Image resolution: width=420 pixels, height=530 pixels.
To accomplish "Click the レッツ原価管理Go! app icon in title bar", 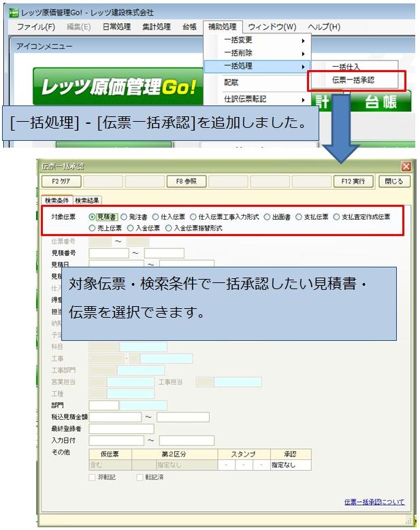I will click(x=14, y=12).
